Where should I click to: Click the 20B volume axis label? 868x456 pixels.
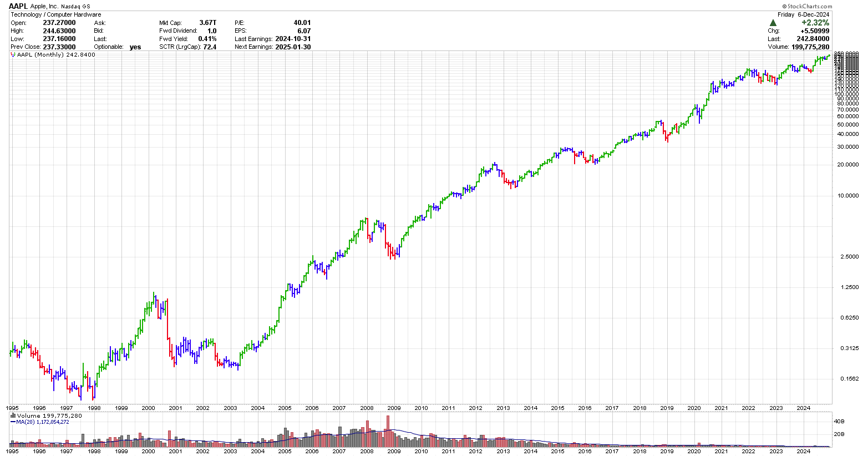point(839,434)
